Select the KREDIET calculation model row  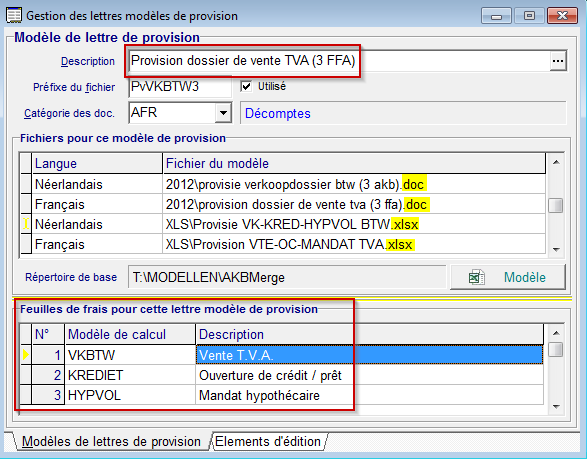pos(282,375)
